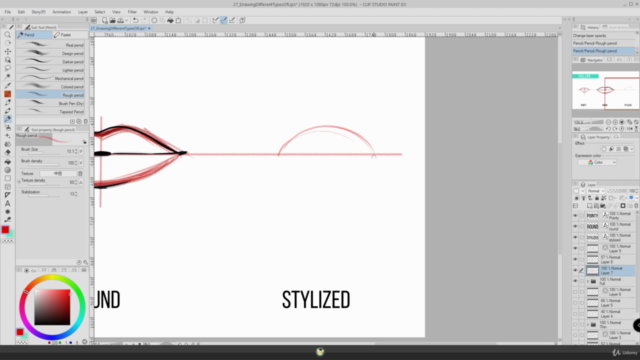The height and width of the screenshot is (360, 640).
Task: Click the Undo arrow in command bar
Action: pyautogui.click(x=135, y=20)
